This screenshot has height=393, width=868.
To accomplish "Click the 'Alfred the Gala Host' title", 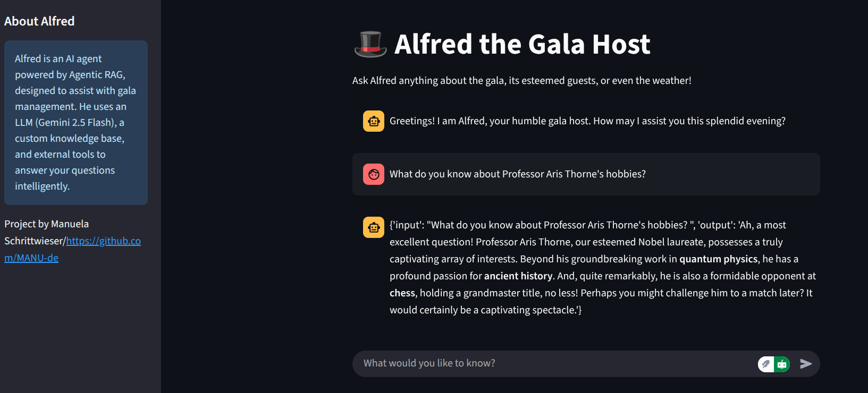I will point(522,44).
